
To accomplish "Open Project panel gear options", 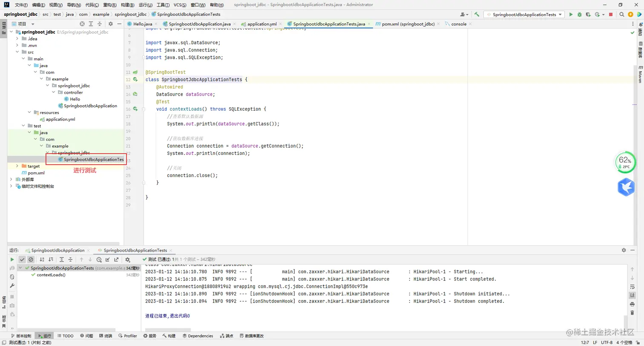I will [111, 24].
